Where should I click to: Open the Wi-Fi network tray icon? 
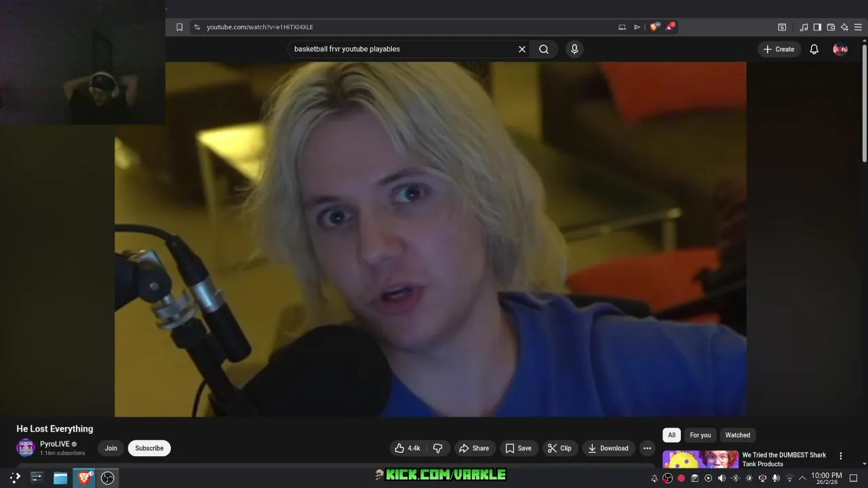click(789, 479)
